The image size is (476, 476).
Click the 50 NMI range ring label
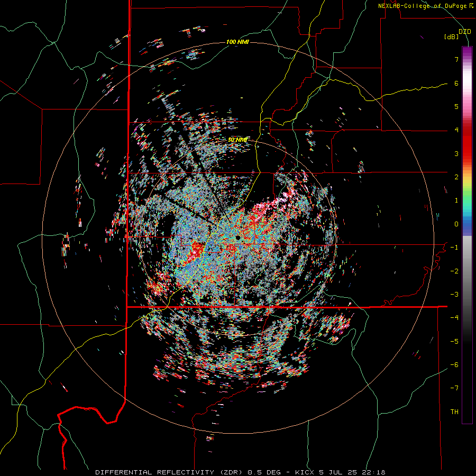pyautogui.click(x=237, y=140)
